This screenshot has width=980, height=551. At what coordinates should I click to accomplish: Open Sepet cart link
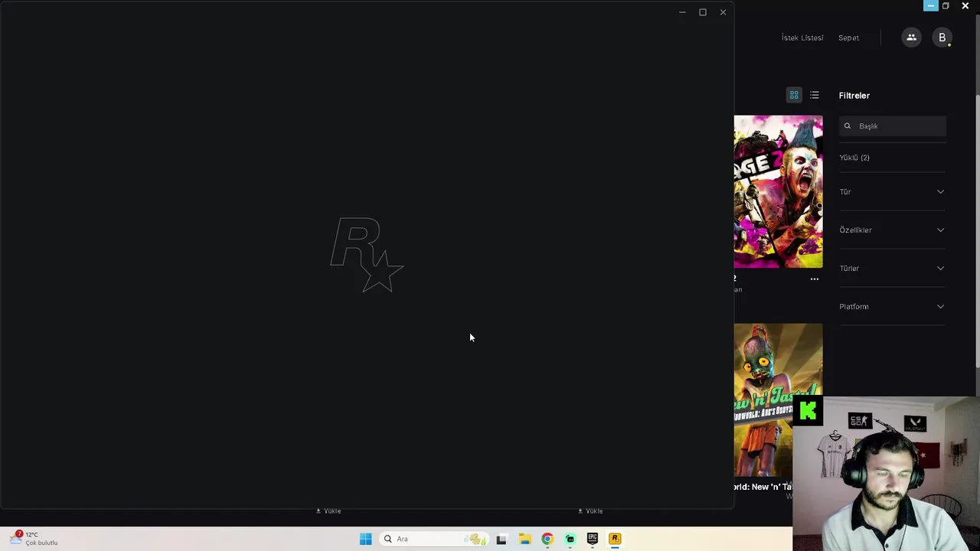848,37
